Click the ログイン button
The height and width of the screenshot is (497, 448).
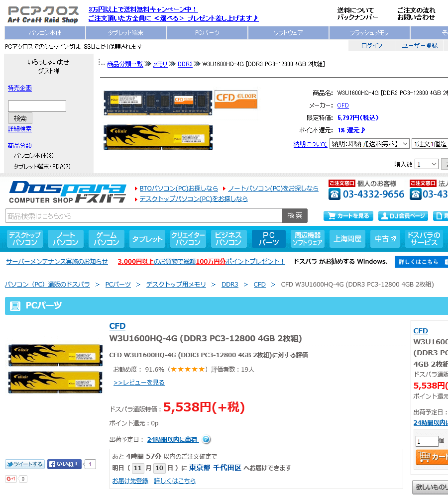tap(371, 46)
